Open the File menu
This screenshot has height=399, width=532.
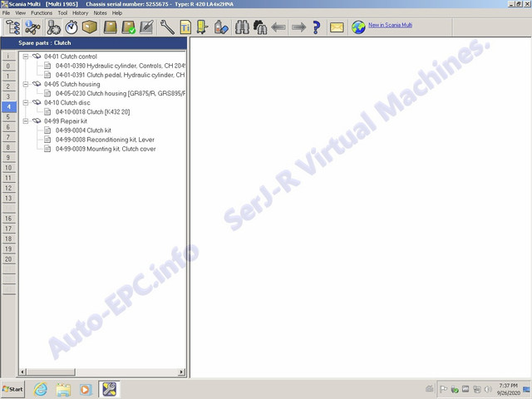pyautogui.click(x=6, y=13)
